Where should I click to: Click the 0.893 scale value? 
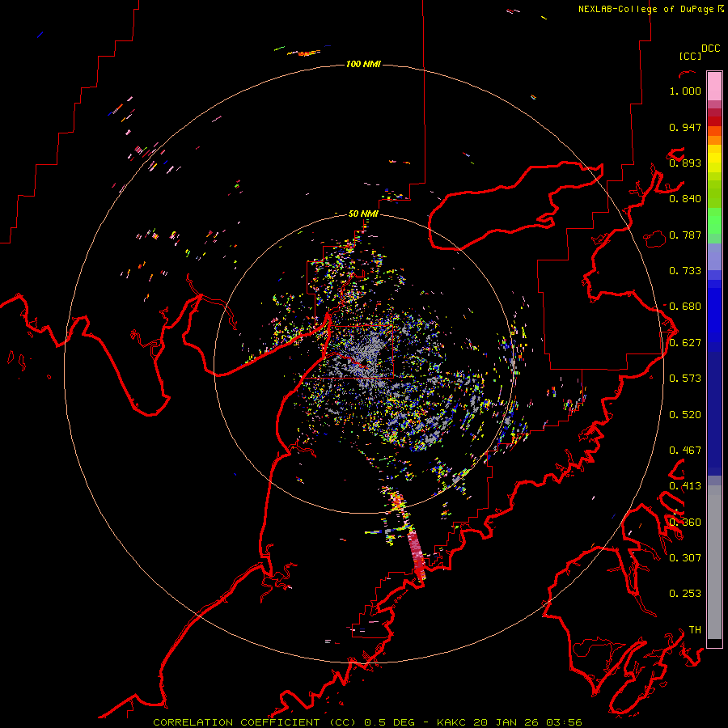pos(685,163)
